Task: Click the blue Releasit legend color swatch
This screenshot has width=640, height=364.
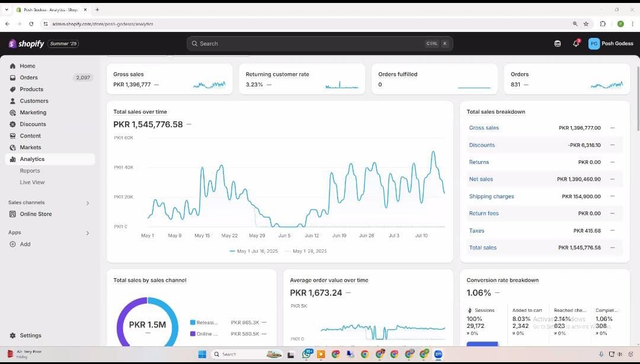Action: tap(193, 323)
